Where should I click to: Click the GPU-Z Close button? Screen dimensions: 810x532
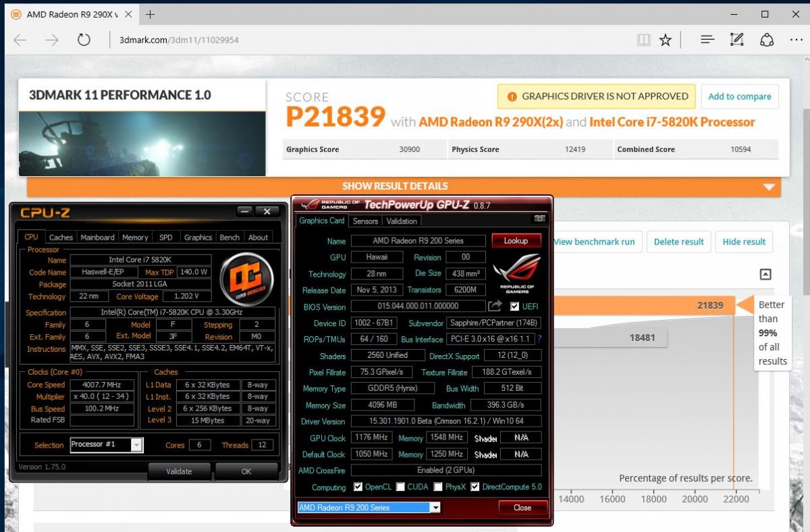(522, 508)
